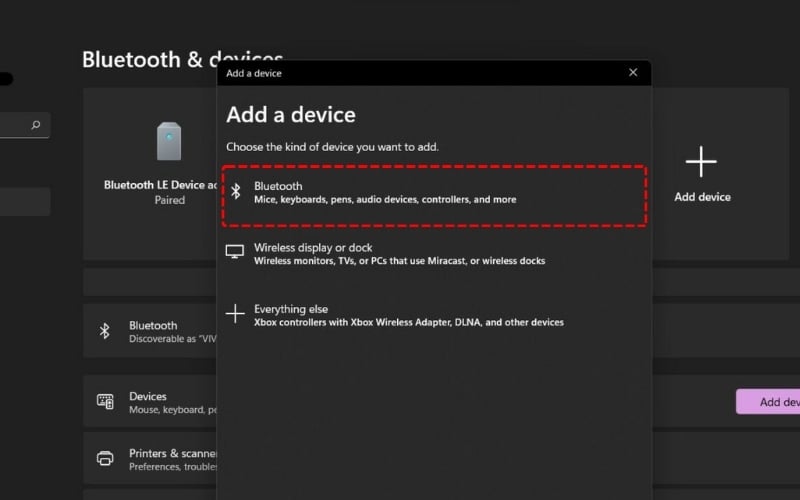Click the Bluetooth symbol in dialog
Viewport: 800px width, 500px height.
tap(235, 191)
